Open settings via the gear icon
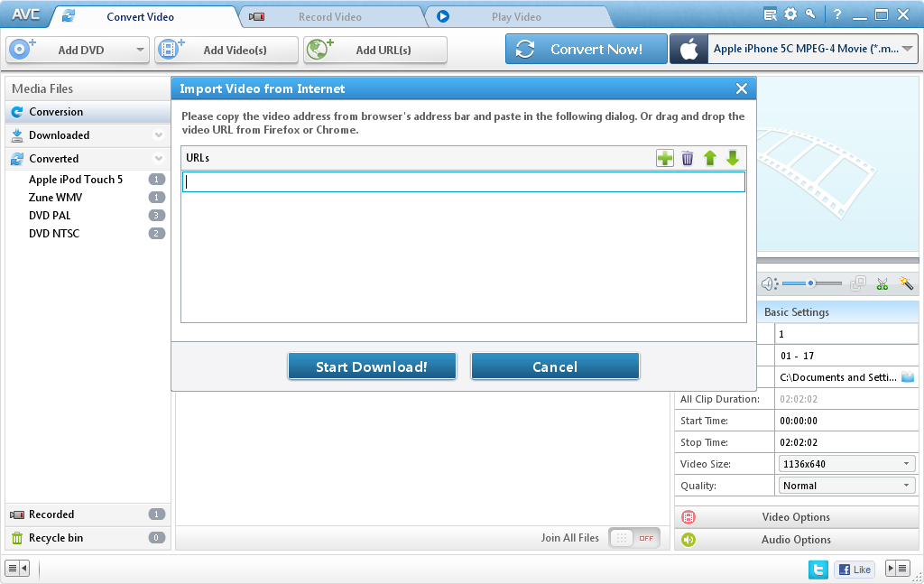The image size is (924, 584). 790,14
